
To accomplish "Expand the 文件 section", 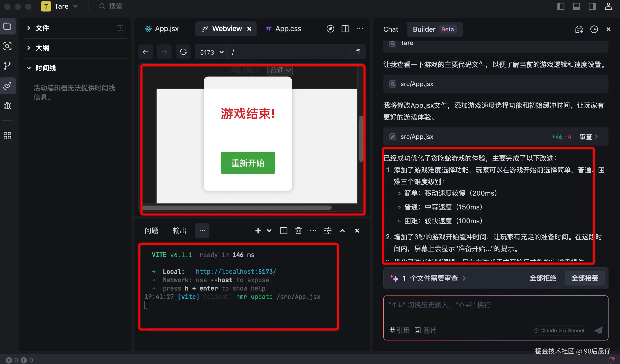I will (x=42, y=28).
